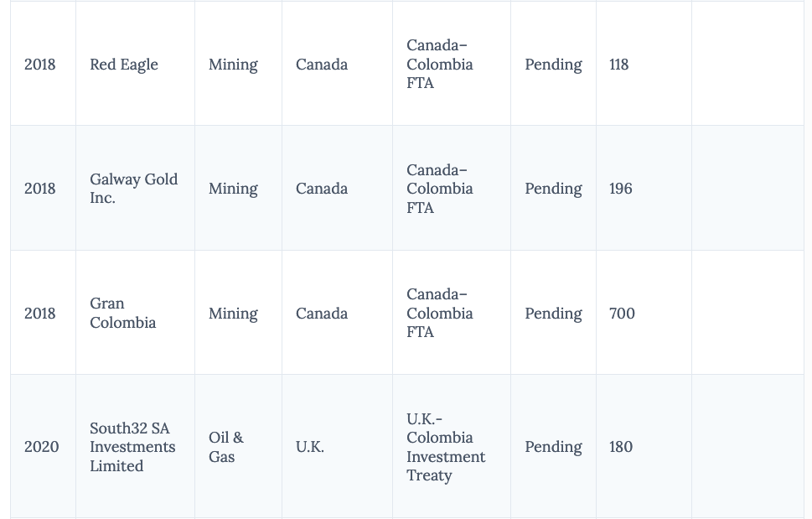Click the amount value "180"
Image resolution: width=812 pixels, height=519 pixels.
[621, 447]
